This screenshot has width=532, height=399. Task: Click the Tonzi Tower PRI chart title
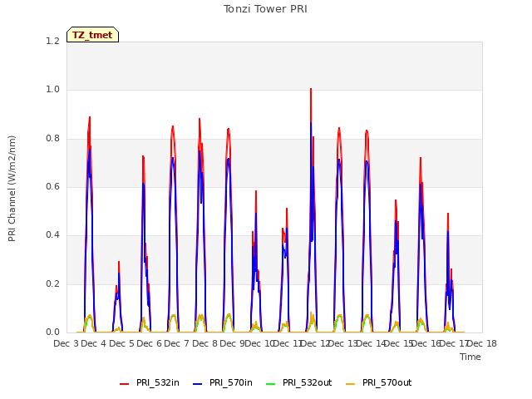click(265, 9)
